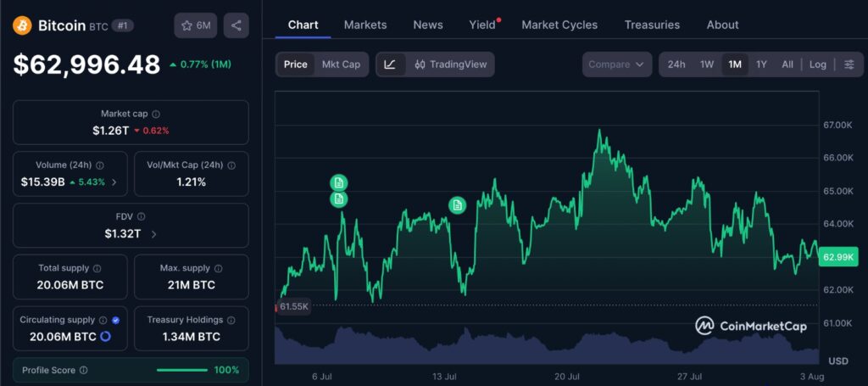Select the All time range

(x=787, y=64)
